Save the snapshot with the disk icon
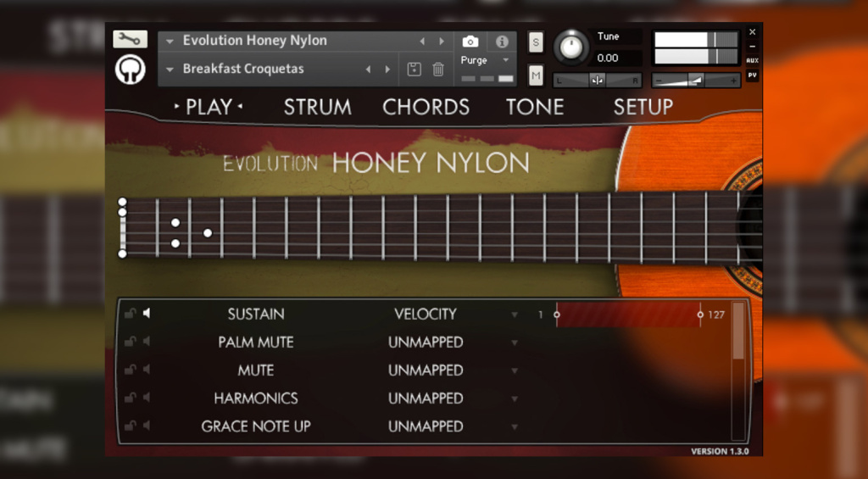The image size is (868, 479). pos(414,70)
